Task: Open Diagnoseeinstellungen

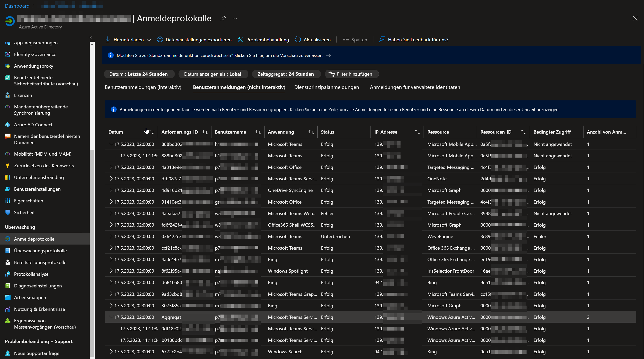Action: [38, 286]
